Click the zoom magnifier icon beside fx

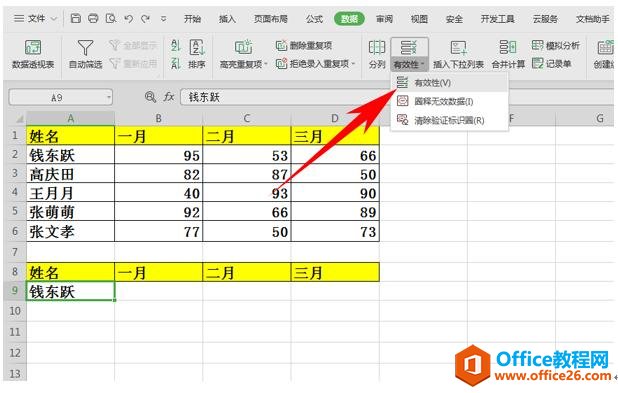pyautogui.click(x=150, y=97)
